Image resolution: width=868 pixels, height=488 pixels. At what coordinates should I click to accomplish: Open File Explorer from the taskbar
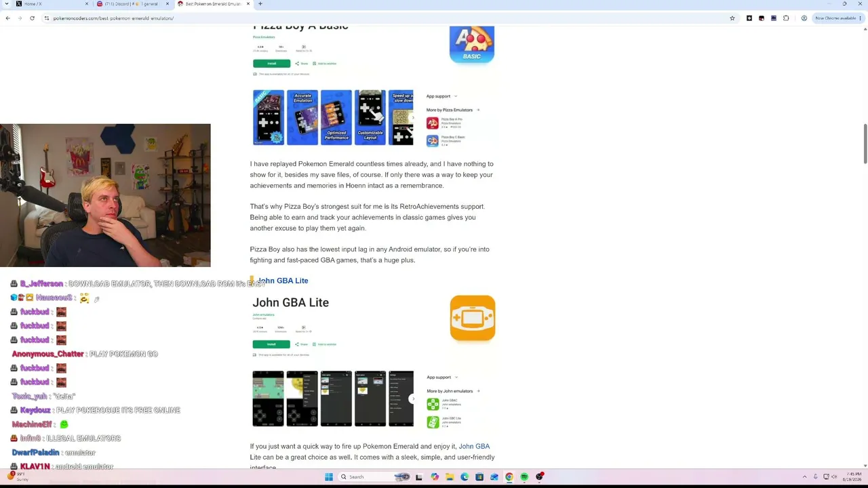[x=449, y=477]
